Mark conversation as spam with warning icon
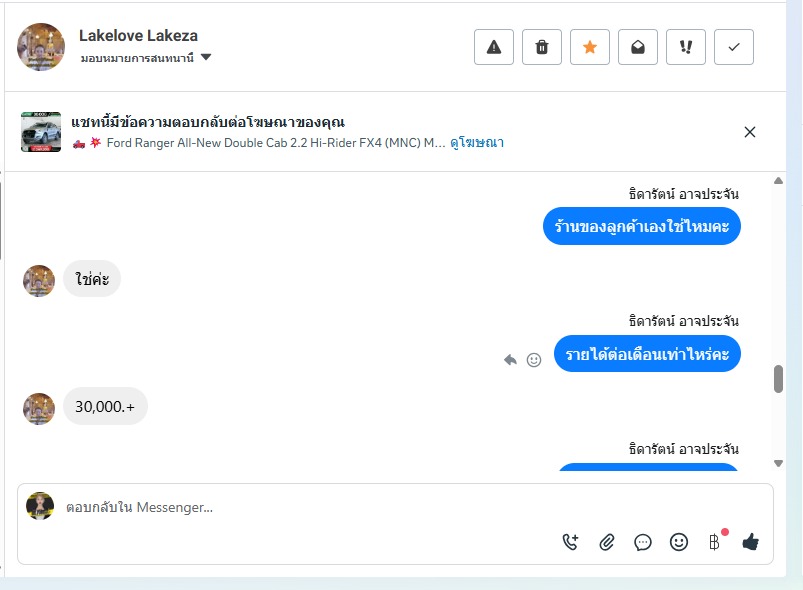803x590 pixels. pos(494,47)
